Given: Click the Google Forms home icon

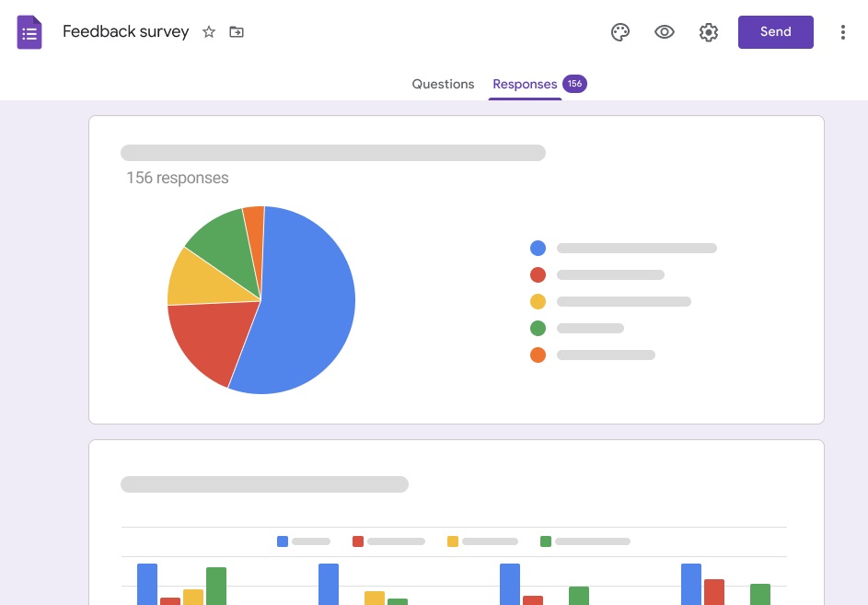Looking at the screenshot, I should pyautogui.click(x=29, y=32).
